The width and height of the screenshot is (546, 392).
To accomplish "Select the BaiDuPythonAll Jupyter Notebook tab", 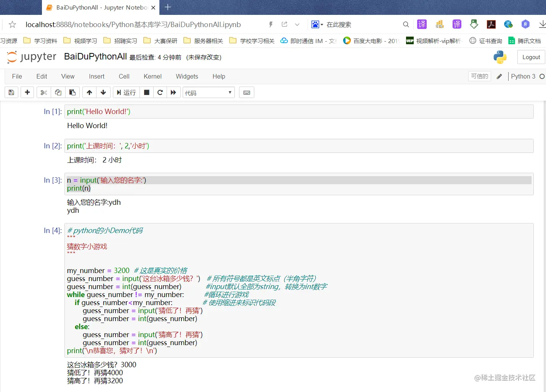I will pyautogui.click(x=101, y=7).
